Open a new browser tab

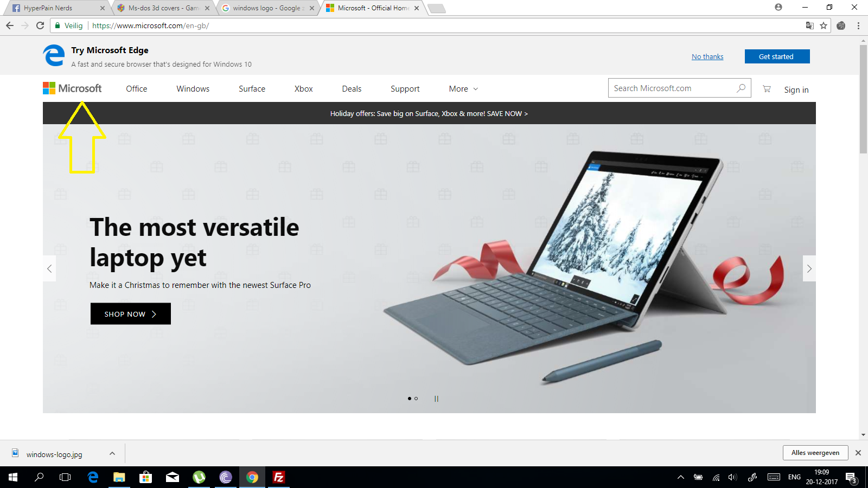point(437,8)
